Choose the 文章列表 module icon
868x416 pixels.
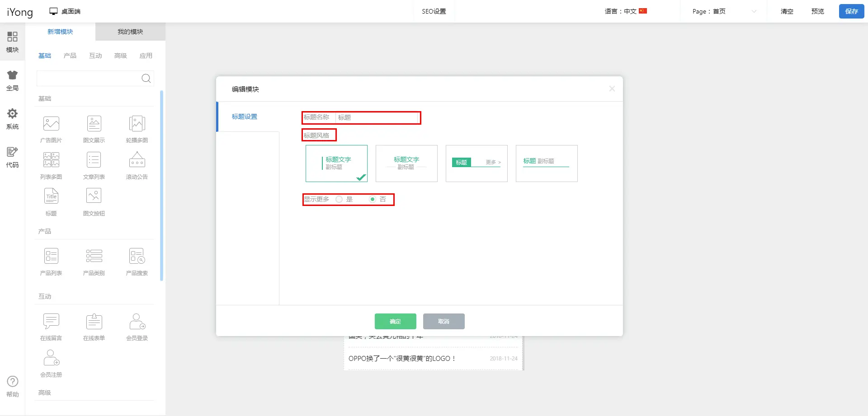tap(94, 160)
